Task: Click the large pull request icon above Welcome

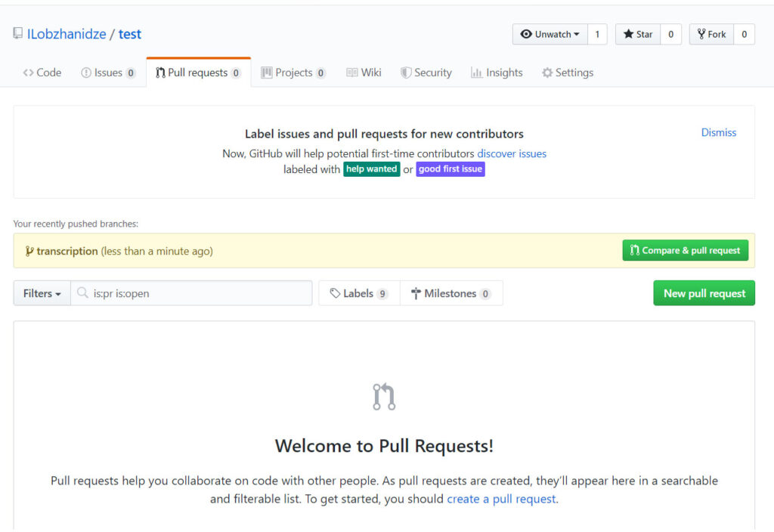Action: (384, 397)
